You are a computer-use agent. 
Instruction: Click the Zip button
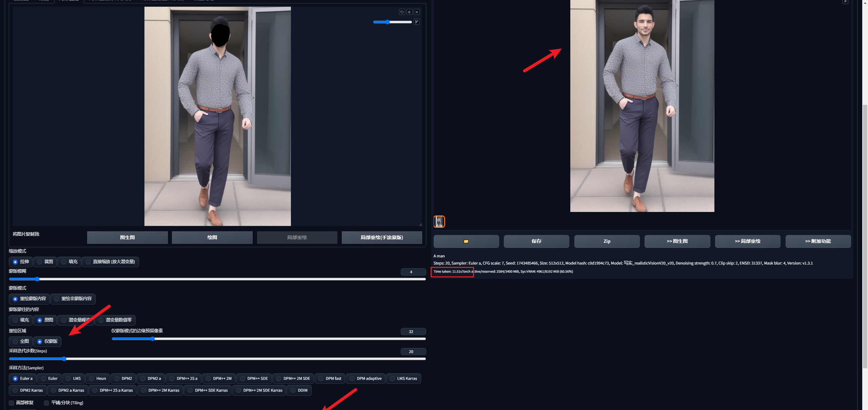607,241
